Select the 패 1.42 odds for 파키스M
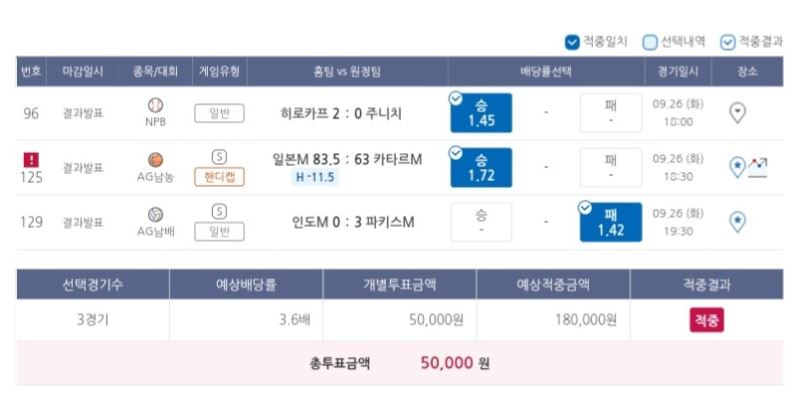 [610, 222]
